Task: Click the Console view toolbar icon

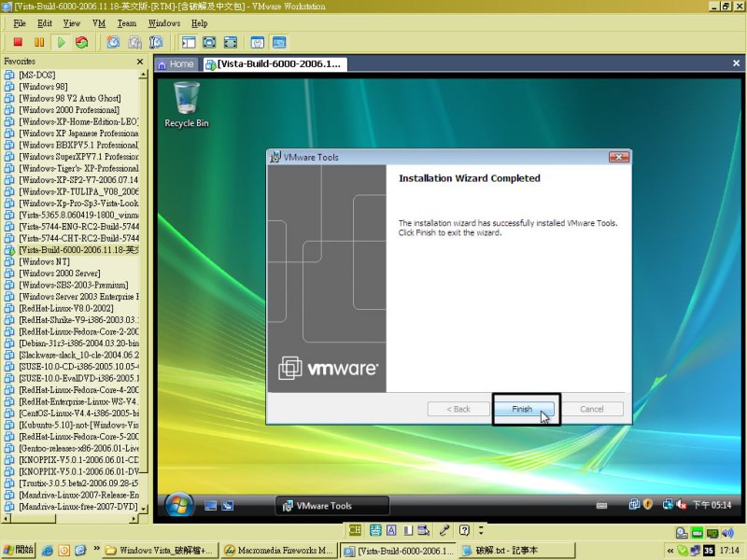Action: 279,42
